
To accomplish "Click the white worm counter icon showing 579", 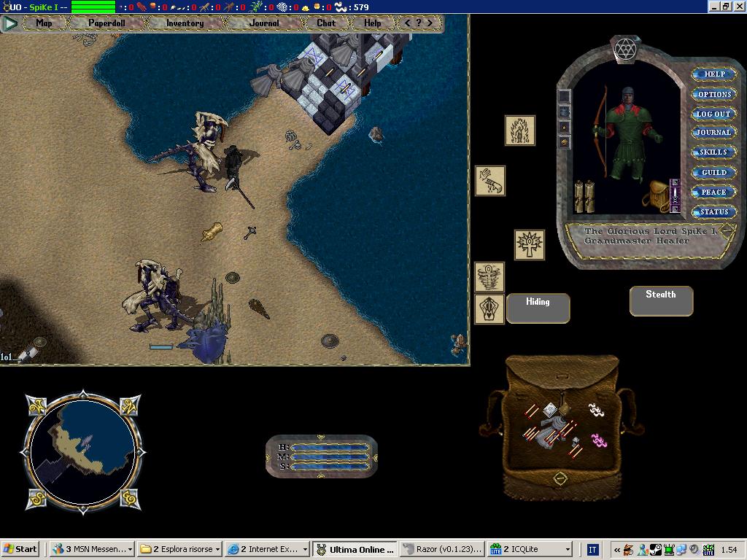I will [341, 7].
